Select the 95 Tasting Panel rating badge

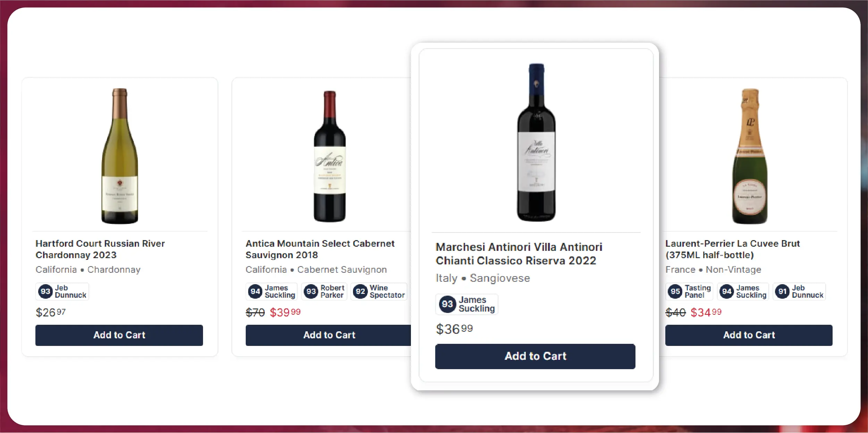(689, 291)
